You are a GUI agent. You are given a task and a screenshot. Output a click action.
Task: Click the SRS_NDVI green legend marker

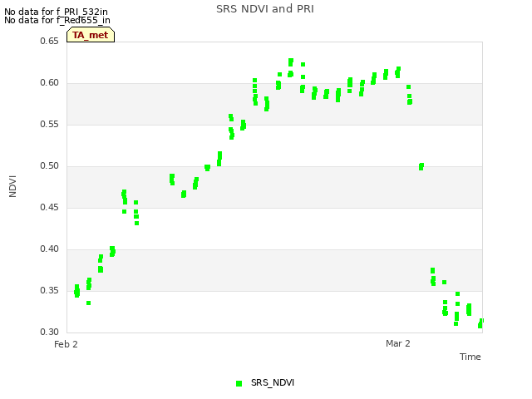(x=239, y=383)
